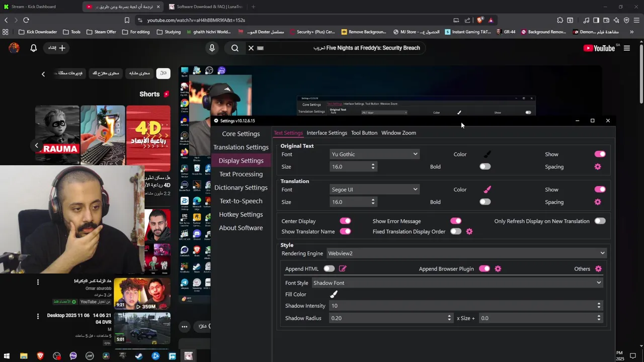Toggle Translation Show switch
This screenshot has height=362, width=644.
pos(600,190)
